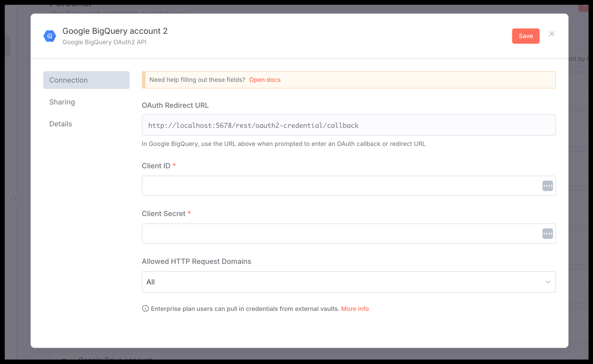
Task: Close the credential dialog with the X
Action: (x=551, y=34)
